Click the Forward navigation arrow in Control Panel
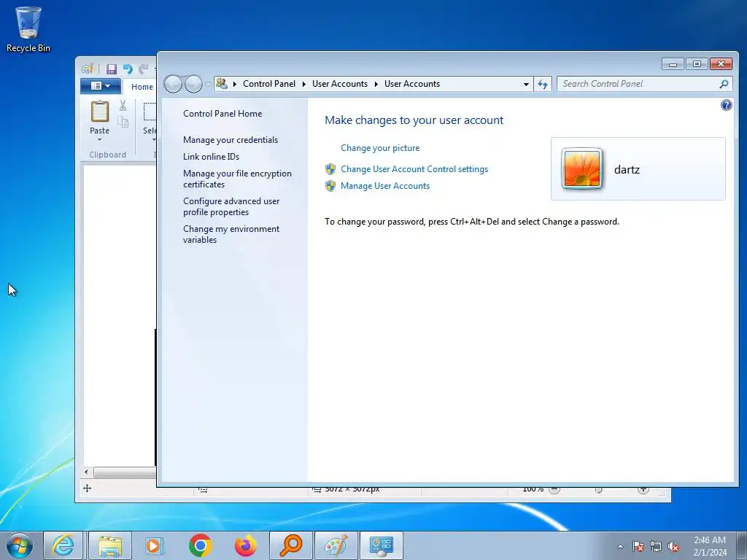This screenshot has width=747, height=560. click(193, 85)
